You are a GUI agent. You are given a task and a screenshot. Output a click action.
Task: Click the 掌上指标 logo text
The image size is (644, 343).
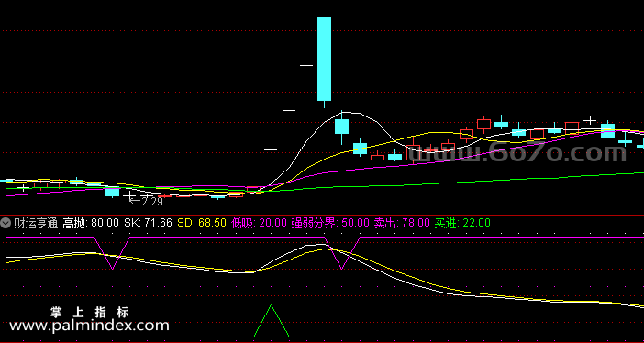click(90, 312)
